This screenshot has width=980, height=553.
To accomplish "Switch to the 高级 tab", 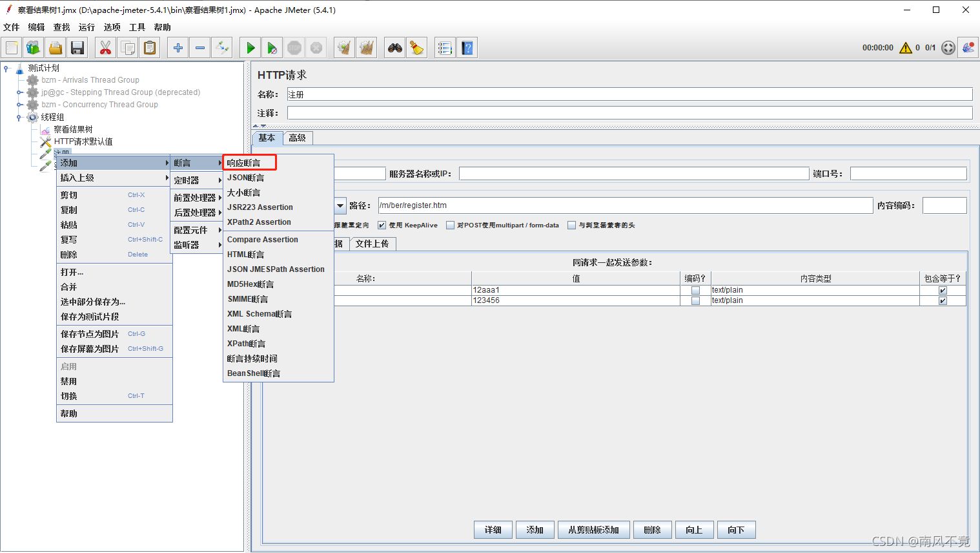I will pos(298,138).
